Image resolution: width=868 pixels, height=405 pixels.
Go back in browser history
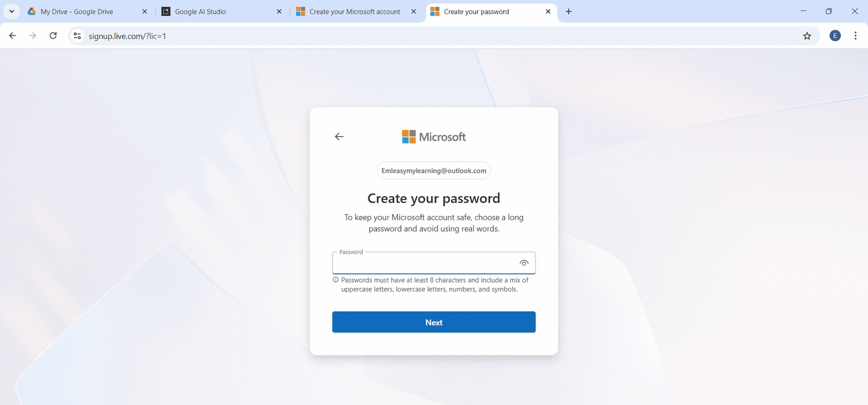[x=12, y=36]
